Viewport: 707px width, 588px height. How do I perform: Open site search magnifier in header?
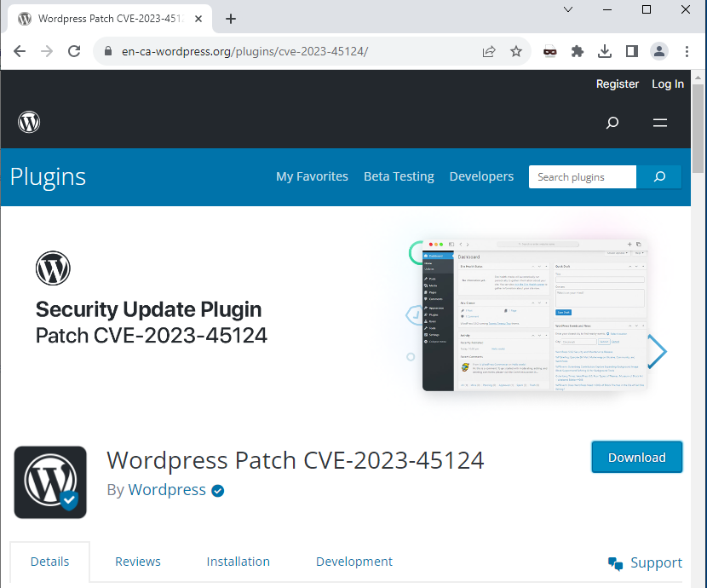point(612,122)
